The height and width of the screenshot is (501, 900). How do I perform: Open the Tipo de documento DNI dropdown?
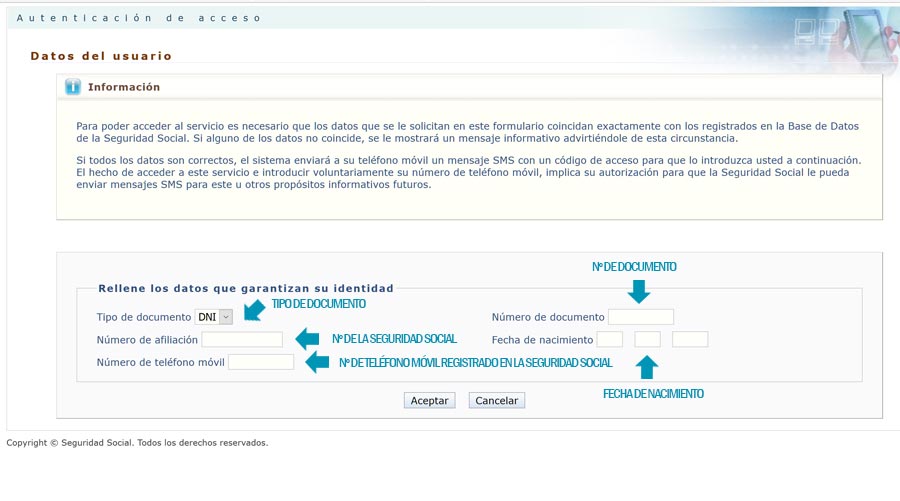pos(214,317)
